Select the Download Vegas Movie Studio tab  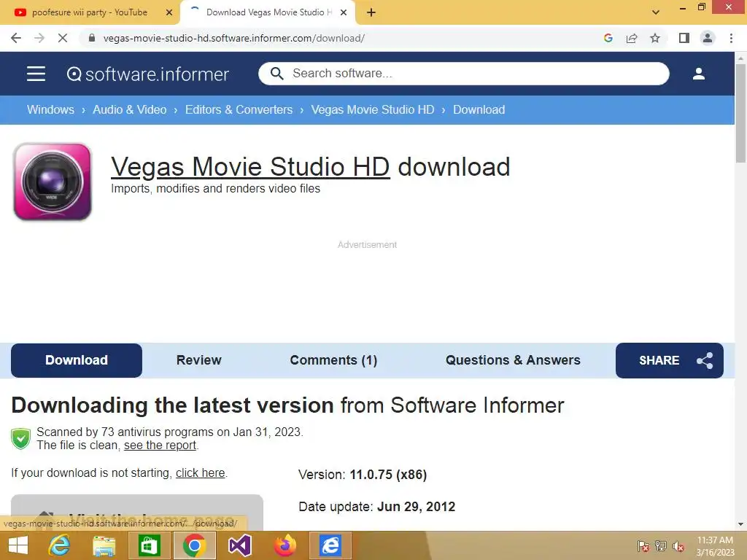[269, 12]
